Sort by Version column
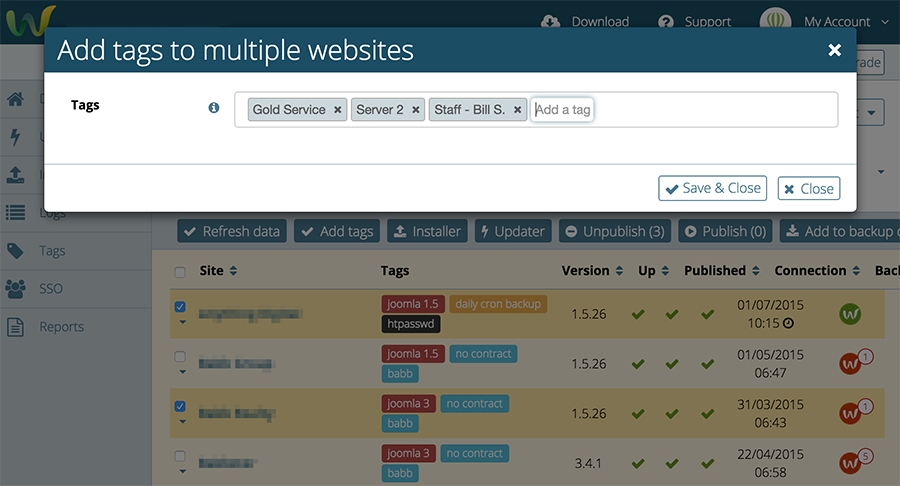Screen dimensions: 900x486 tap(592, 271)
